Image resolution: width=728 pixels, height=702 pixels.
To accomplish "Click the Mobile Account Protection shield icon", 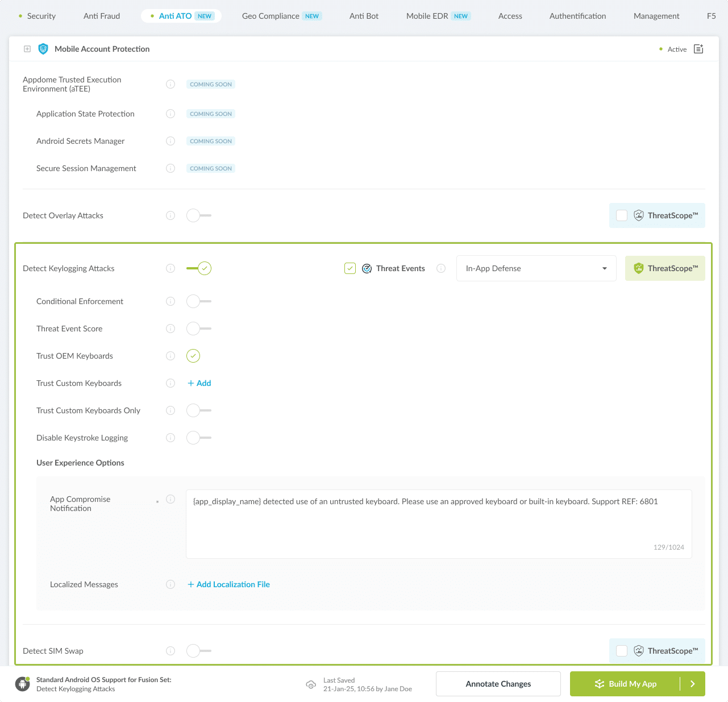I will click(x=43, y=49).
